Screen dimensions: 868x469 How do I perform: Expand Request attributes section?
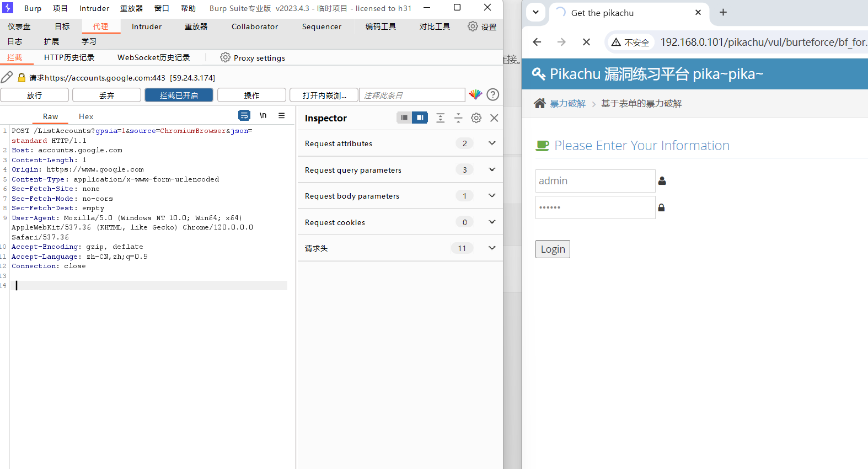pos(492,143)
